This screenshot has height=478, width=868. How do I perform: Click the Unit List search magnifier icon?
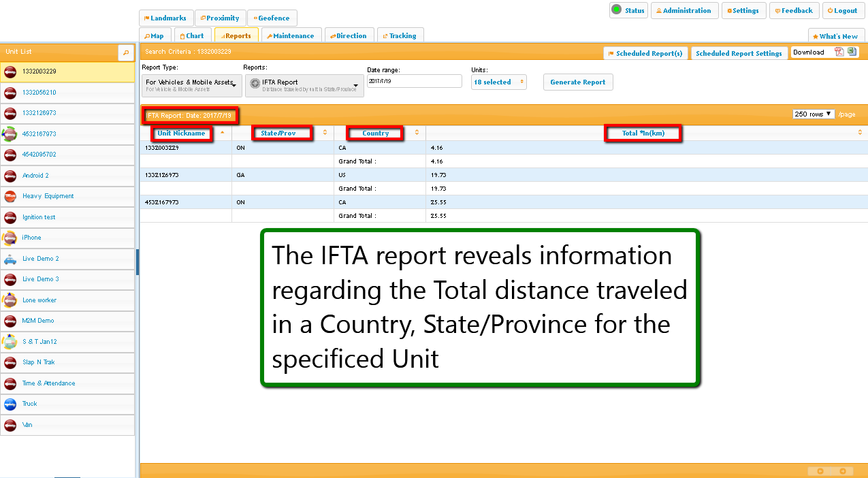(126, 52)
